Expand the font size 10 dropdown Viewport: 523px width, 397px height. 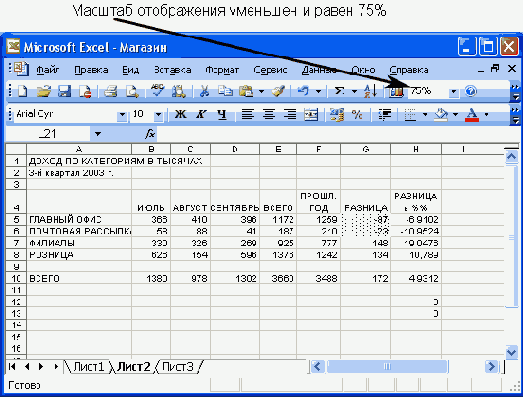pos(159,115)
